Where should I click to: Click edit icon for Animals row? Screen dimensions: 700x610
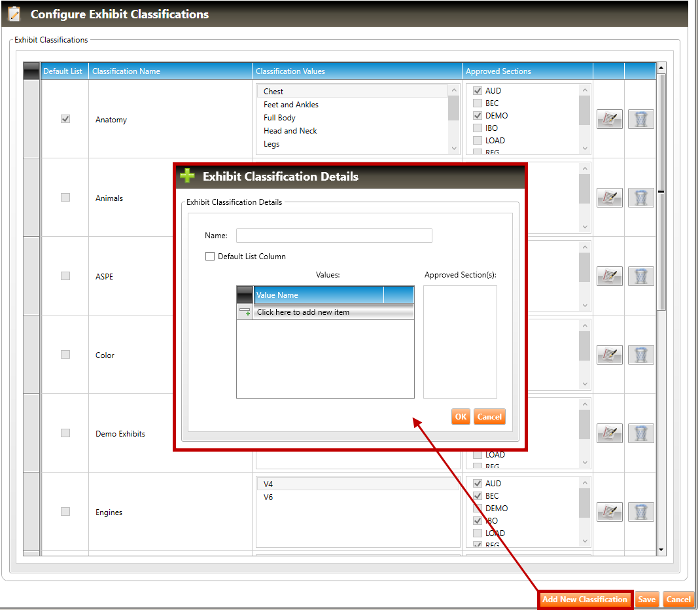pos(609,198)
